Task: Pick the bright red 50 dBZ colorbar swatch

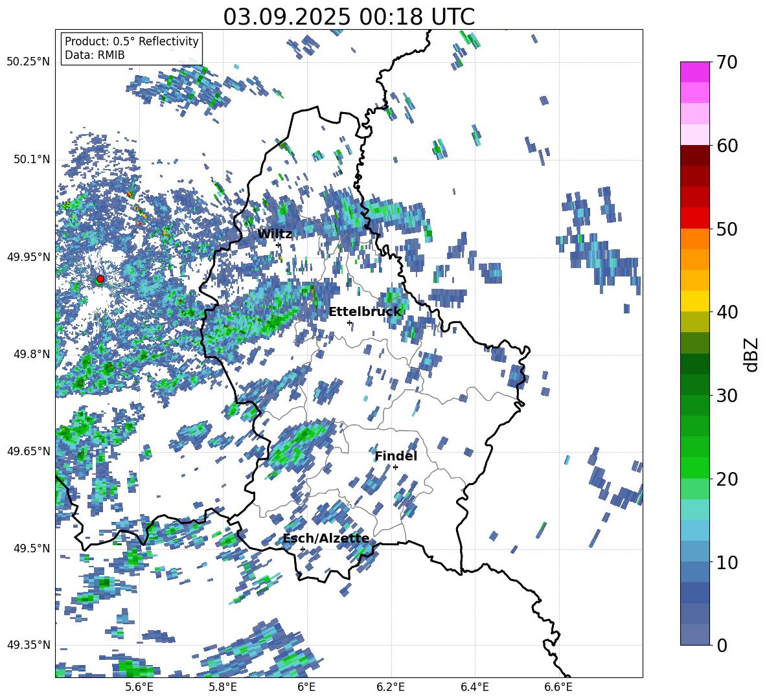Action: coord(694,218)
